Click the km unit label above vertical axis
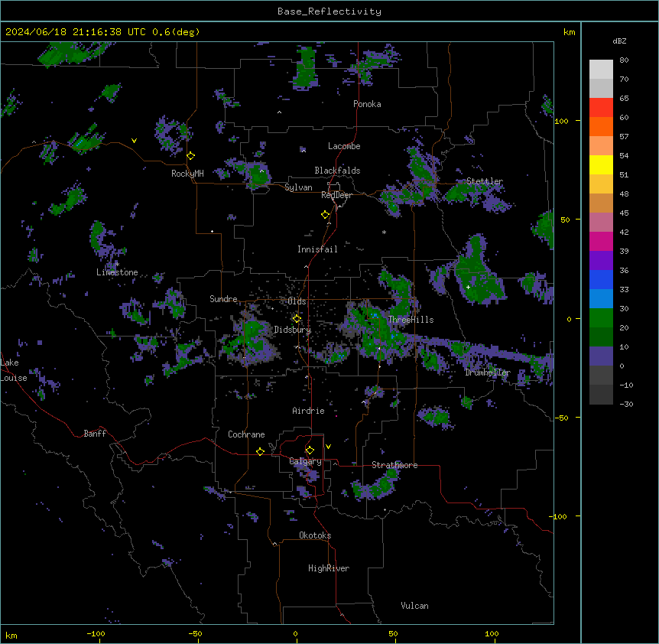The image size is (659, 644). pyautogui.click(x=570, y=32)
